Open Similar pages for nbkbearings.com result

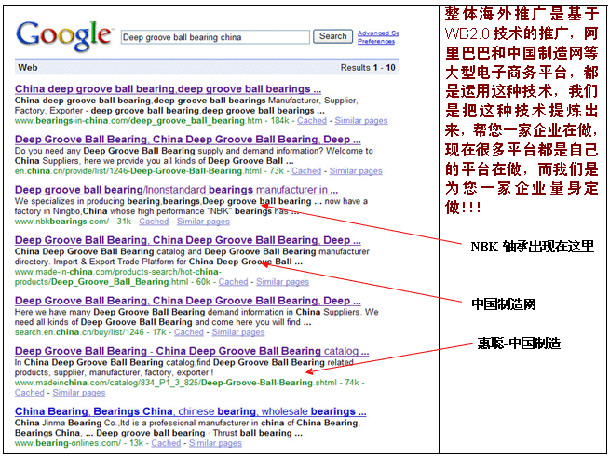pos(203,221)
